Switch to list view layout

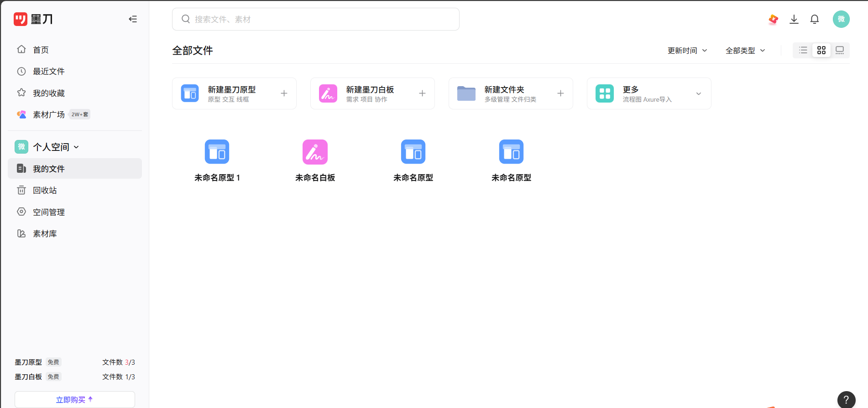point(803,50)
